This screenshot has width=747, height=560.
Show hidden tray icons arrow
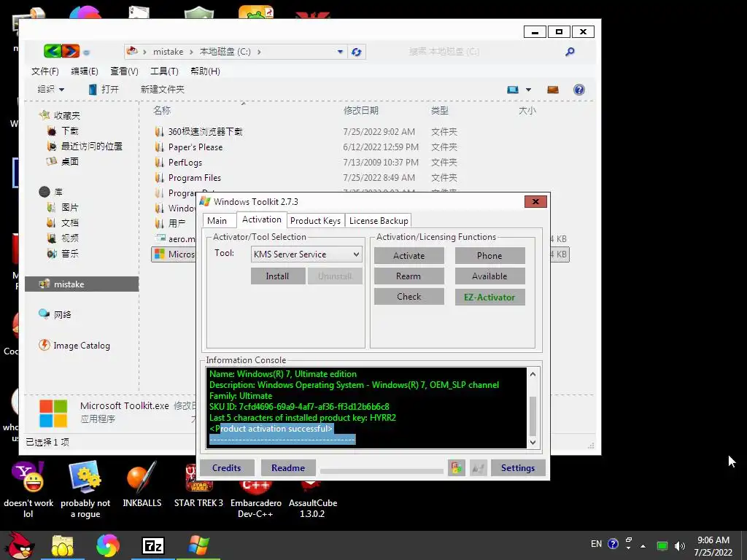[x=643, y=545]
